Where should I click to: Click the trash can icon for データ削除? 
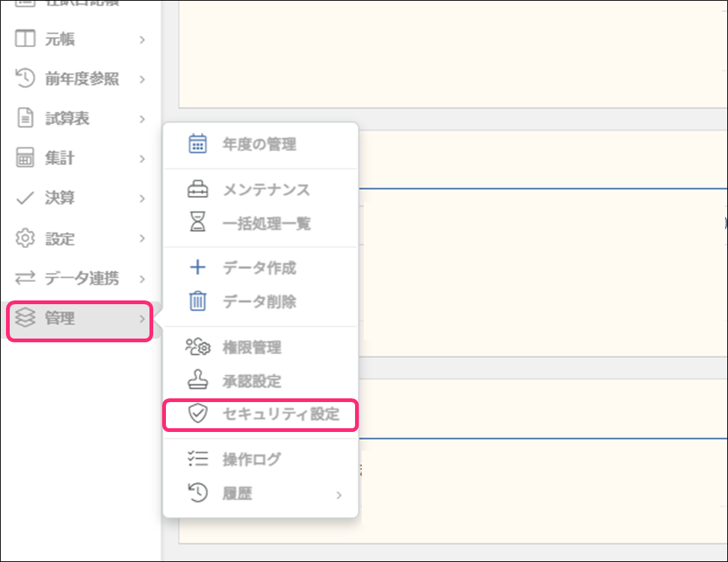(197, 302)
